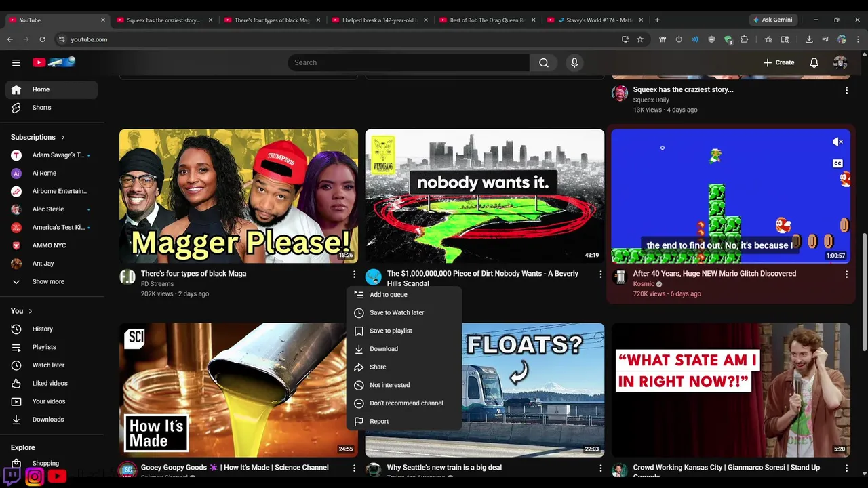The width and height of the screenshot is (868, 488).
Task: Click the YouTube logo in the header
Action: (54, 62)
